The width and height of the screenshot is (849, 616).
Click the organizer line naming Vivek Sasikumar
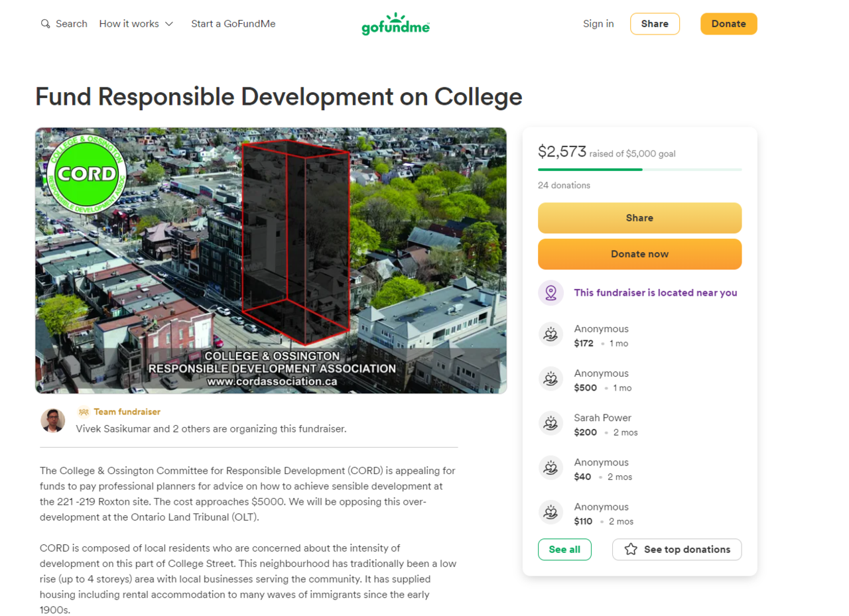(211, 429)
